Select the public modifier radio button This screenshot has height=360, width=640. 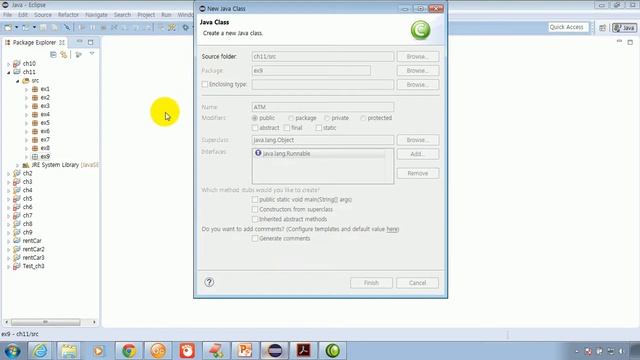click(x=255, y=118)
